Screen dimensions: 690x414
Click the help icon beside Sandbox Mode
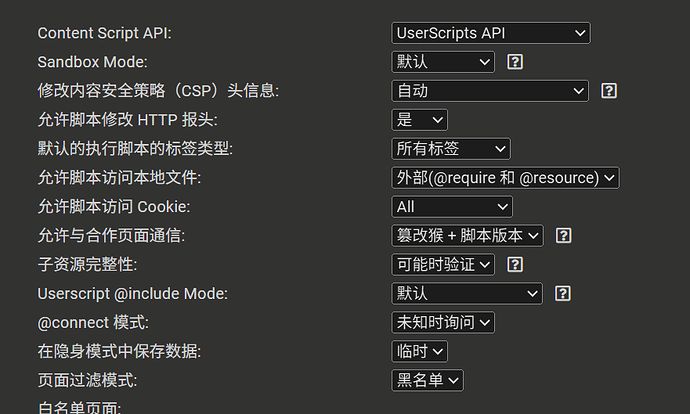coord(515,62)
